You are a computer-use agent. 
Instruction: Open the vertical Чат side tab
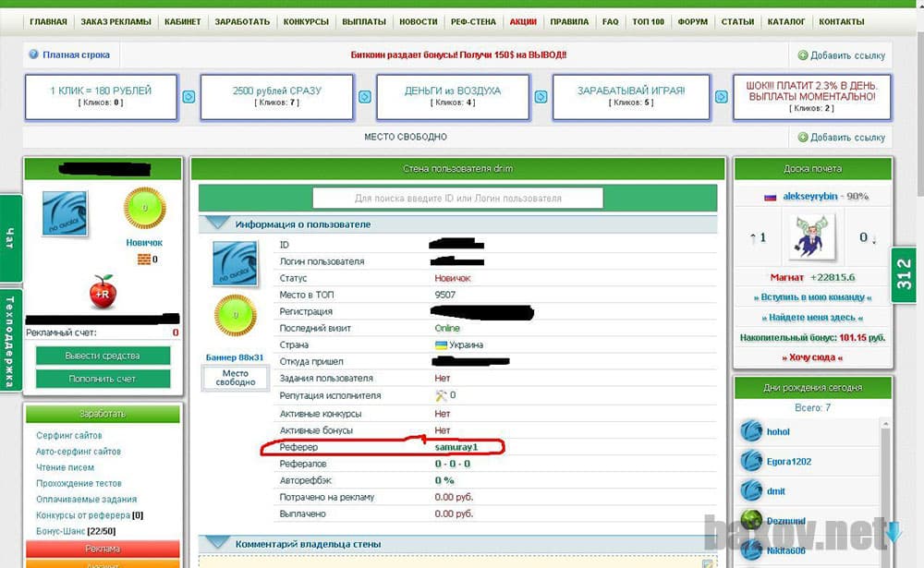[x=10, y=238]
